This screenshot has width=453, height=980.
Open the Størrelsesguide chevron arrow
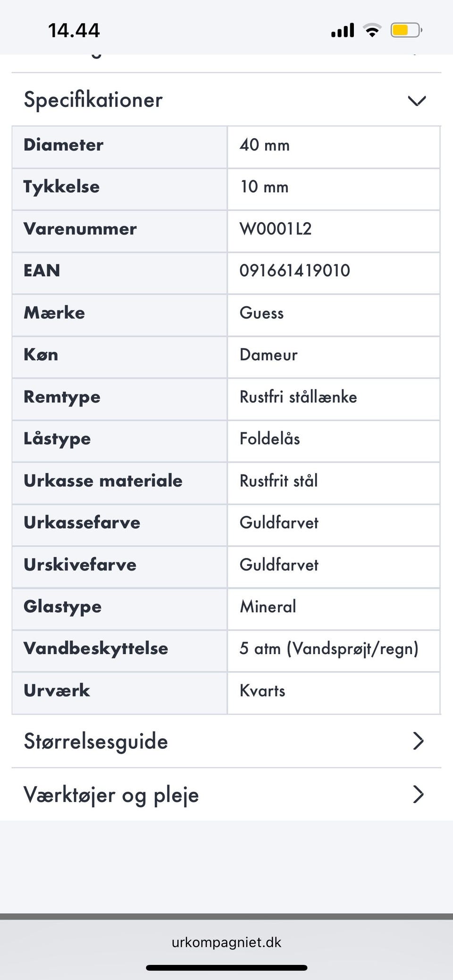coord(418,741)
